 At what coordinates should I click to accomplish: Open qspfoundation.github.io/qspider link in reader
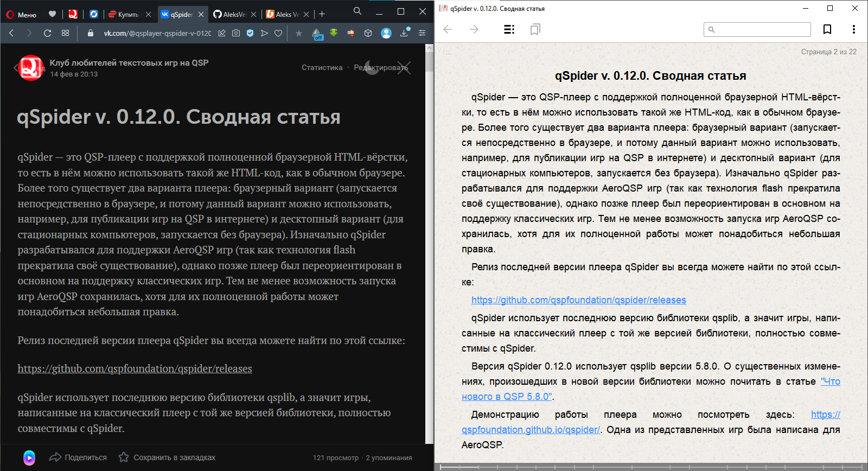click(651, 422)
